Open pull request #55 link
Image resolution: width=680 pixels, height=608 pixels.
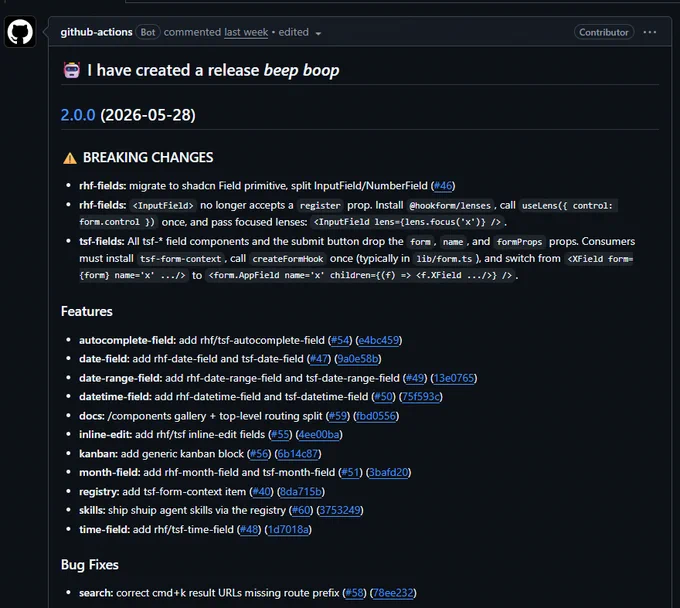coord(280,435)
